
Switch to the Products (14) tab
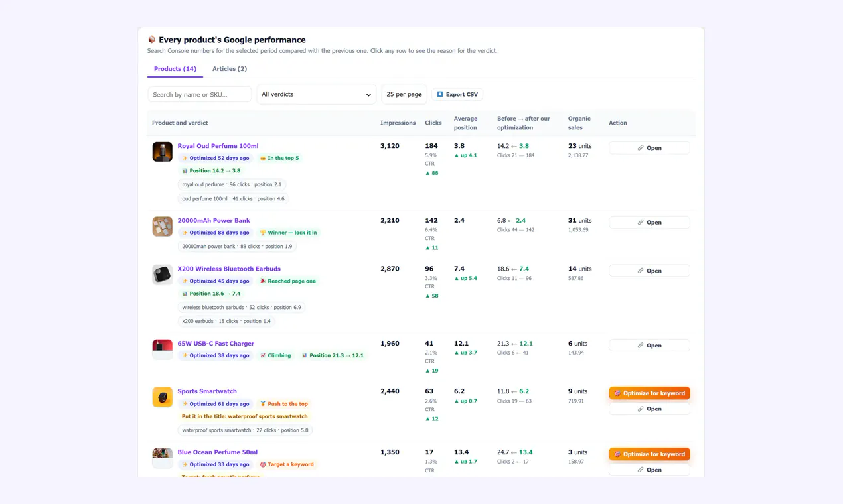175,69
